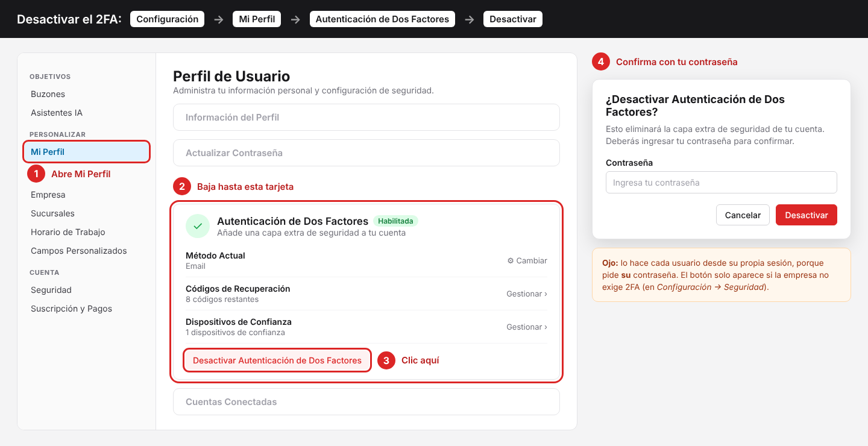Click the Habilitada status badge
868x446 pixels.
(x=395, y=221)
